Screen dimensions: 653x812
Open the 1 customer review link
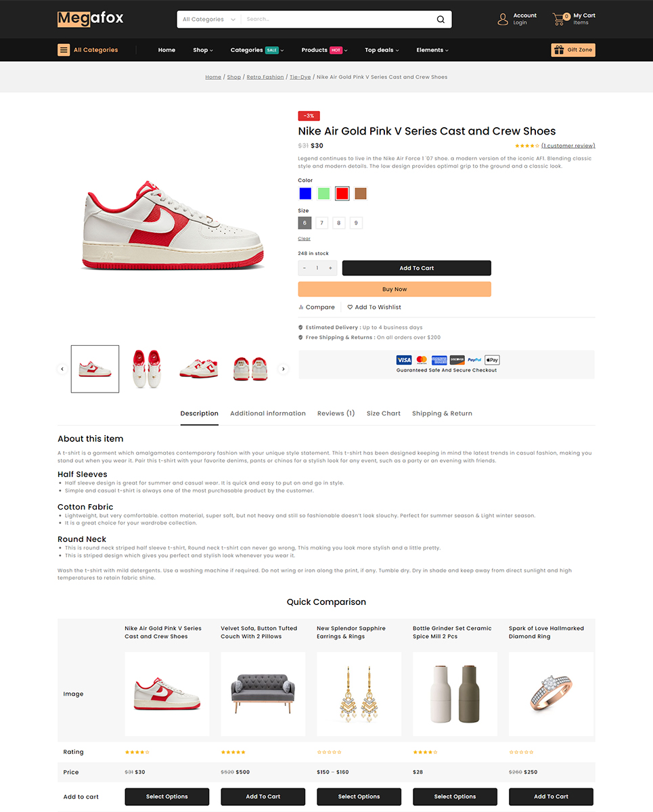(568, 145)
